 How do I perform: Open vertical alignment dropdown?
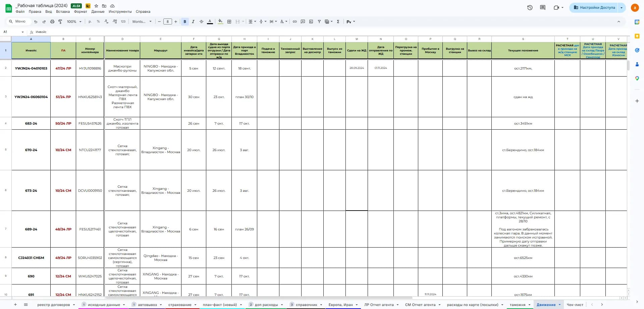tap(263, 21)
